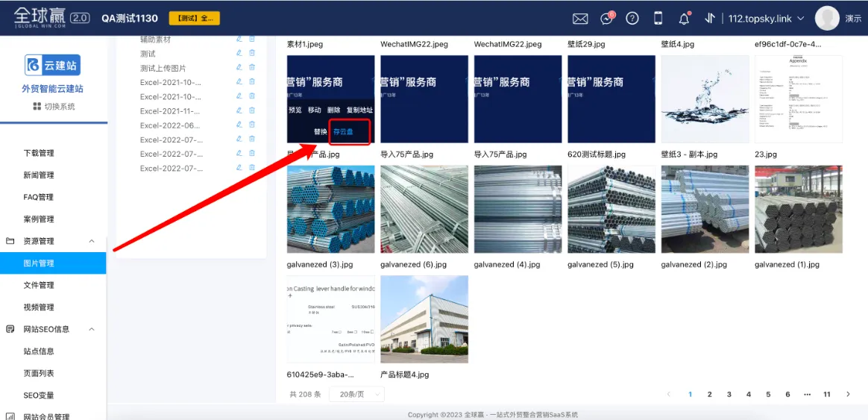Select 视频管理 in the sidebar
Screen dimensions: 868x420
[x=39, y=307]
